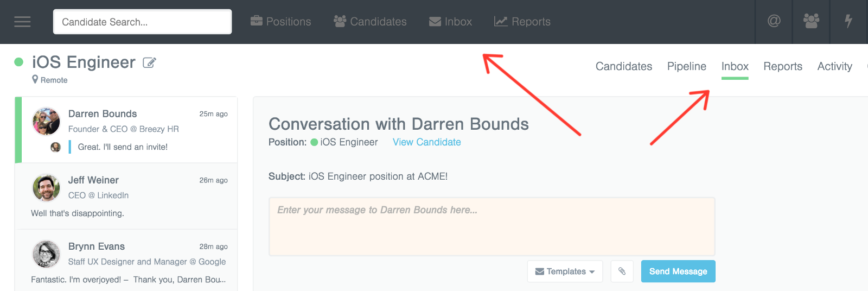Focus the Candidate Search field
Screen dimensions: 868x291
coord(142,22)
